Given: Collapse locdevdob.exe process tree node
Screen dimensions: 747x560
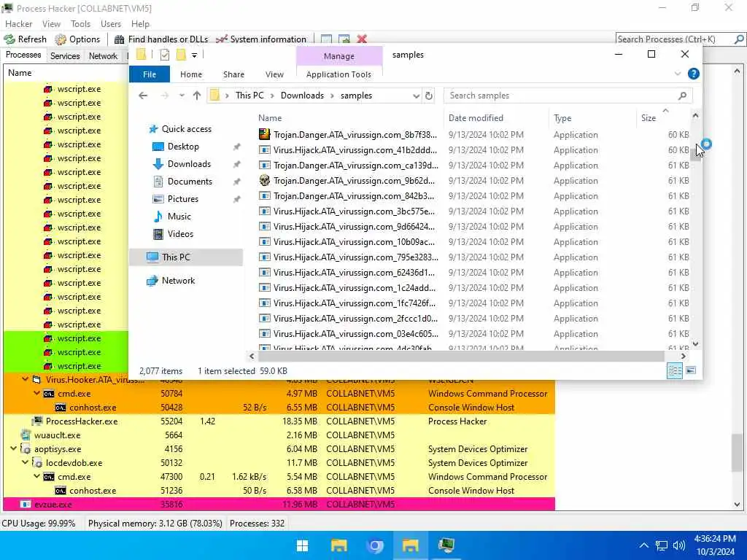Looking at the screenshot, I should 26,462.
